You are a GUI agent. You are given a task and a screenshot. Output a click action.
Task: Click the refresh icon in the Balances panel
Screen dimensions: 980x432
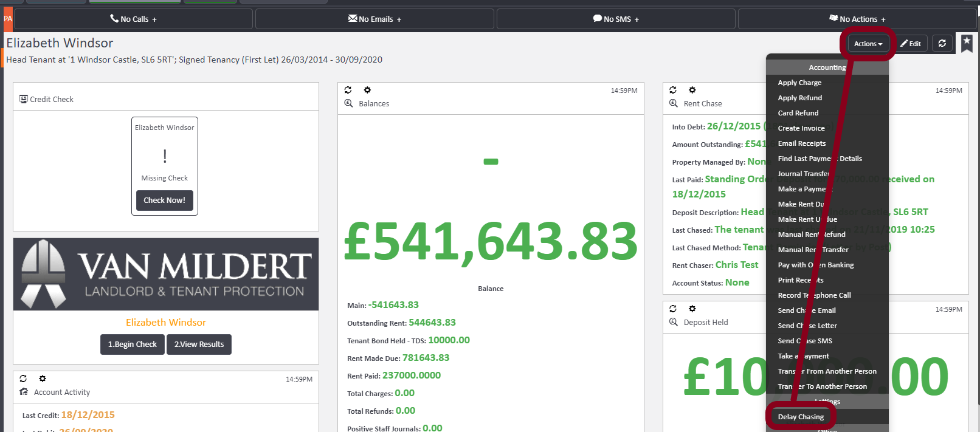click(348, 90)
